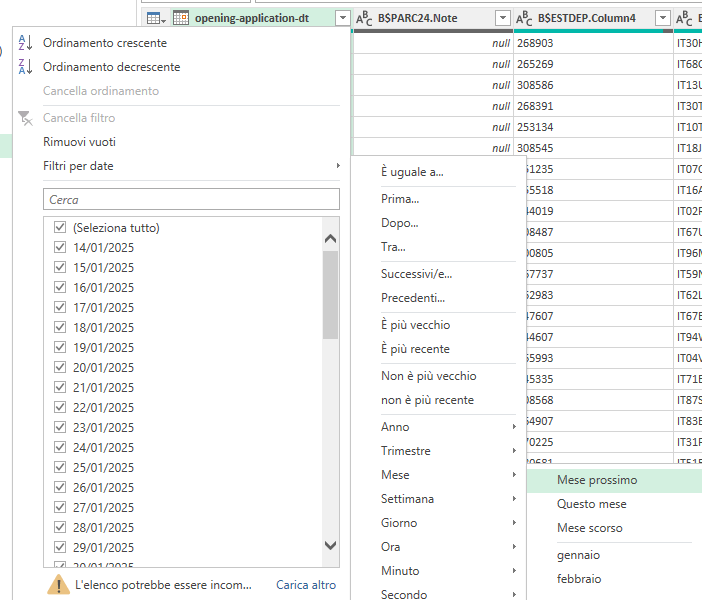The height and width of the screenshot is (600, 702).
Task: Select febbraio in the month submenu
Action: coord(579,579)
